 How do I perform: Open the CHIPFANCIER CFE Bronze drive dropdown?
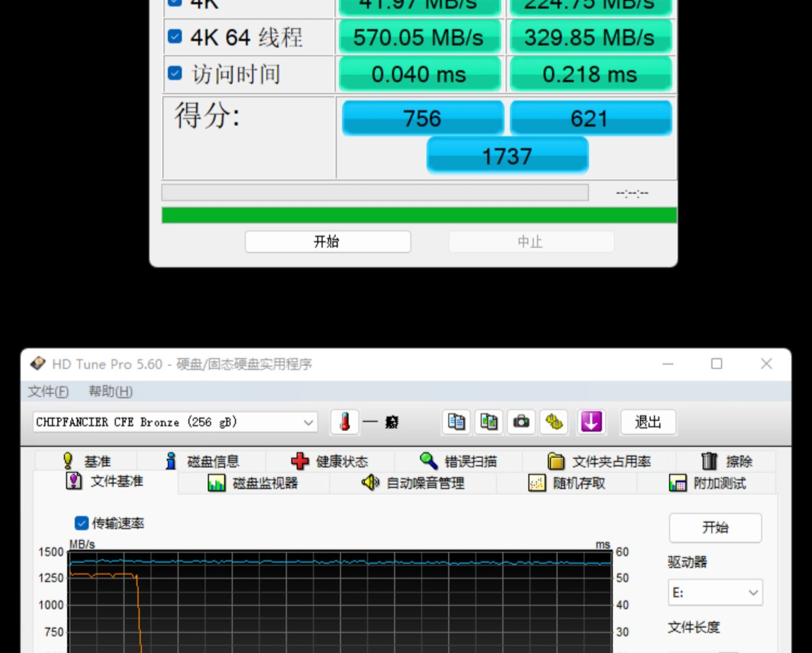[x=175, y=422]
